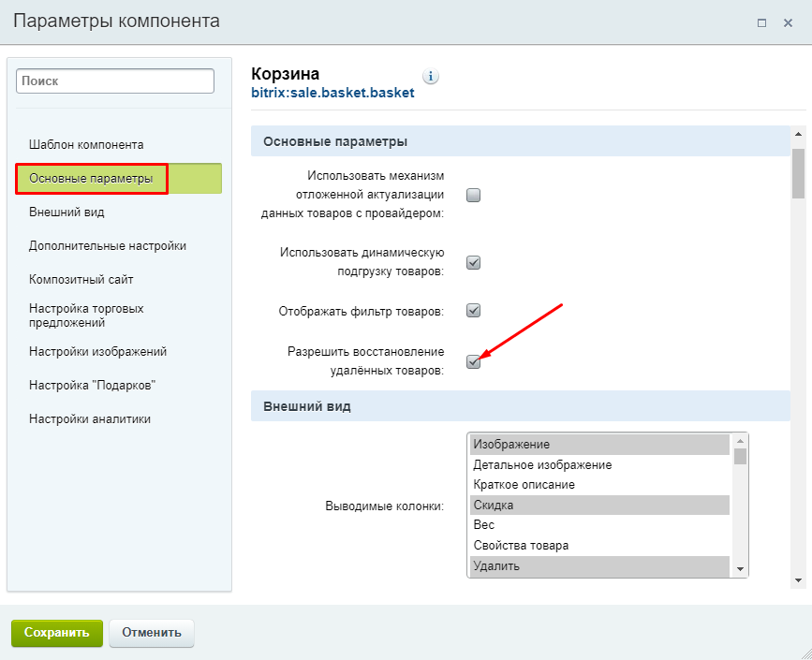Click the columns list scroll-up arrow

tap(740, 441)
